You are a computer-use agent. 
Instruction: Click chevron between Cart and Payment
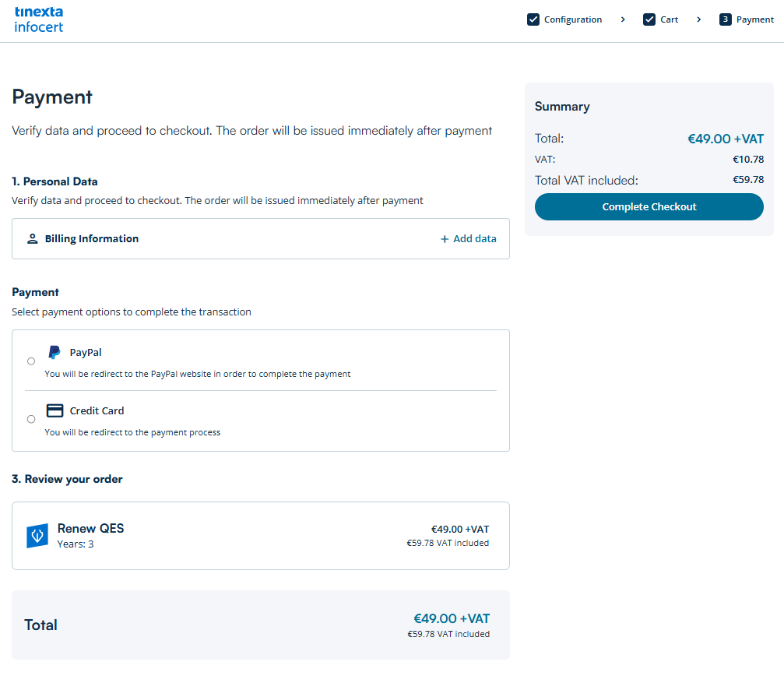(x=699, y=19)
